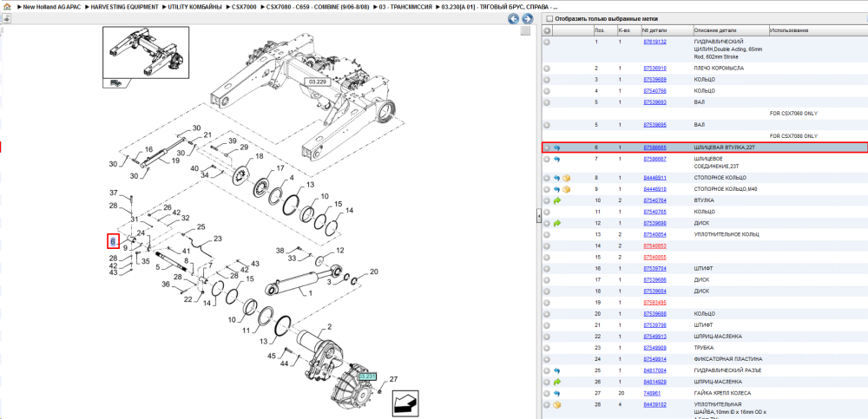
Task: Select callout 45 on the diagram
Action: [x=272, y=356]
